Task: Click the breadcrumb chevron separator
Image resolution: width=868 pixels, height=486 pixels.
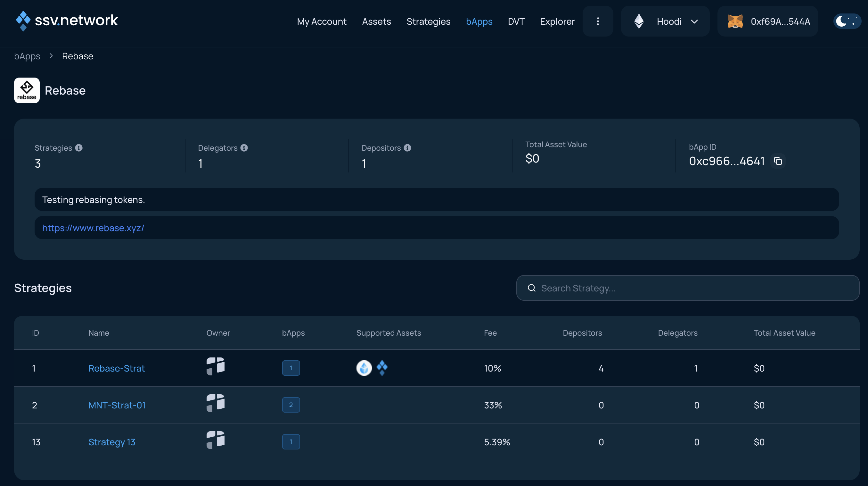Action: click(51, 56)
